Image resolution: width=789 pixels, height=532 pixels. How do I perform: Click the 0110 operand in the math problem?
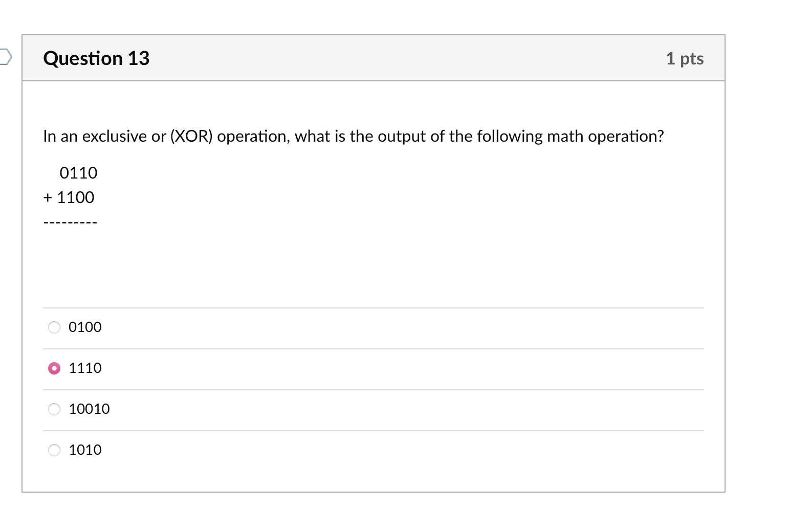pos(78,173)
